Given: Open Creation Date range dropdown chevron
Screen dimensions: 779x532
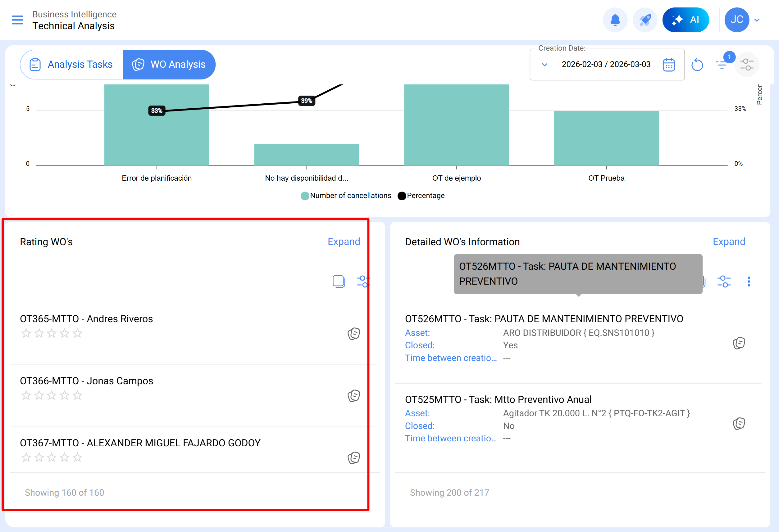Looking at the screenshot, I should [x=544, y=65].
